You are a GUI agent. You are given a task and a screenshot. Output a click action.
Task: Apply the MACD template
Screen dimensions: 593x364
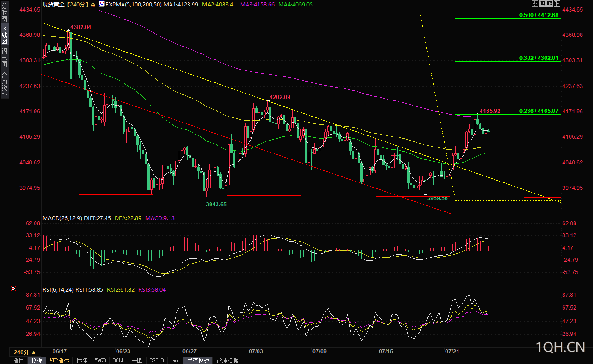click(100, 360)
